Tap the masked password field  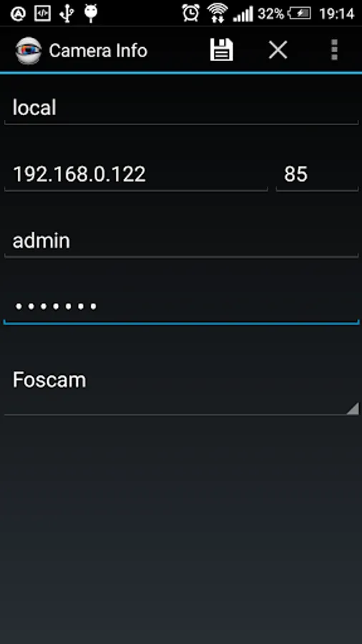point(181,307)
